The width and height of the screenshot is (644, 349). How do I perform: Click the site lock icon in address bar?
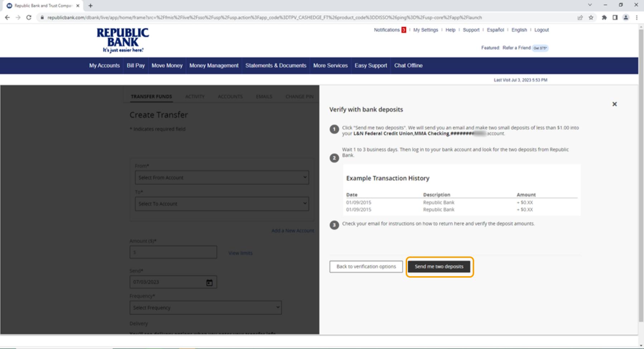(x=42, y=17)
